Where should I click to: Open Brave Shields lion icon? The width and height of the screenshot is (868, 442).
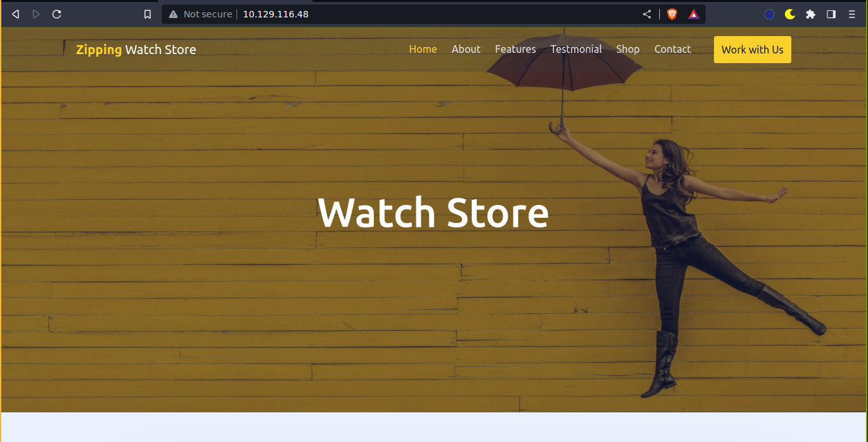click(x=672, y=14)
